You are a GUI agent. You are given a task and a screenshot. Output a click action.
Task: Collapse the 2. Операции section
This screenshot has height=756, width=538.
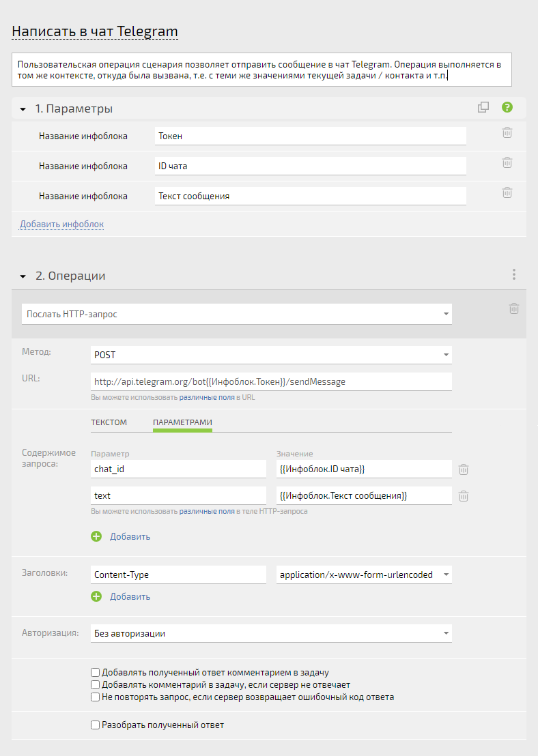click(x=23, y=277)
